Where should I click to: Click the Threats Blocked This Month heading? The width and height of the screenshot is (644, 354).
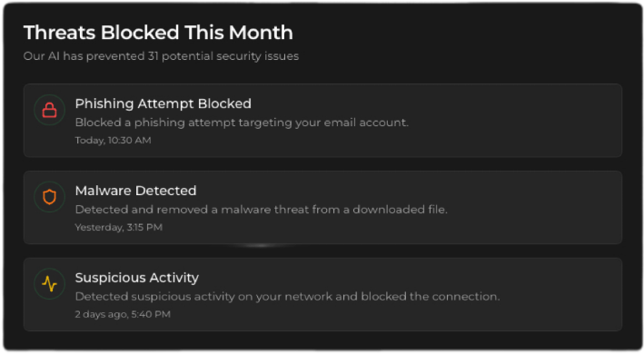[x=158, y=33]
